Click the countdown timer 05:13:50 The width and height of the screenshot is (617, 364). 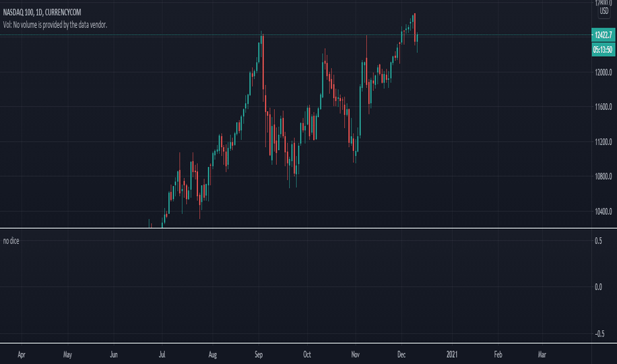point(603,50)
